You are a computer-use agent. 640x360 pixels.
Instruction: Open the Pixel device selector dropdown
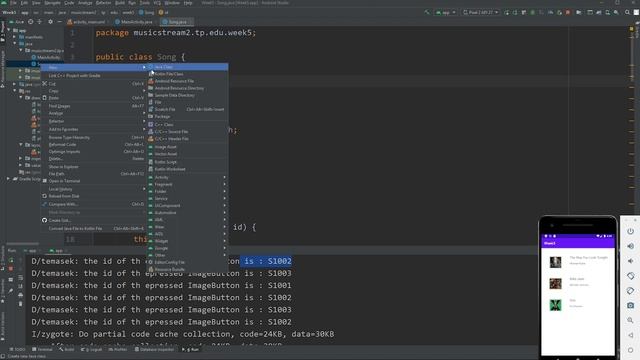480,12
